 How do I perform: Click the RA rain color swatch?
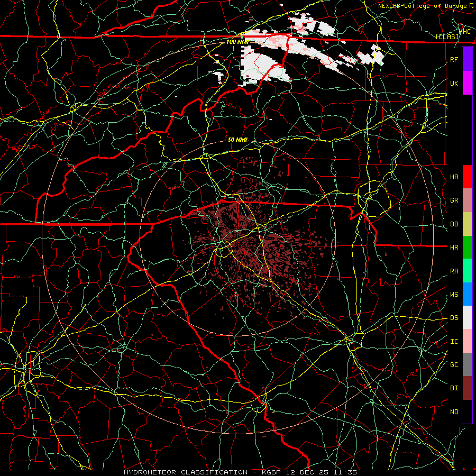467,271
